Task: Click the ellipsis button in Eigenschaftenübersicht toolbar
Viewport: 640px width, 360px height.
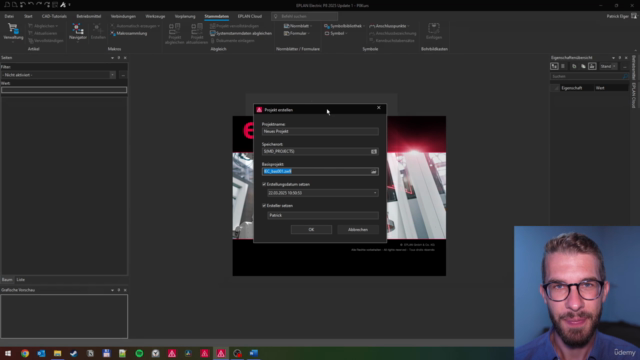Action: point(624,66)
